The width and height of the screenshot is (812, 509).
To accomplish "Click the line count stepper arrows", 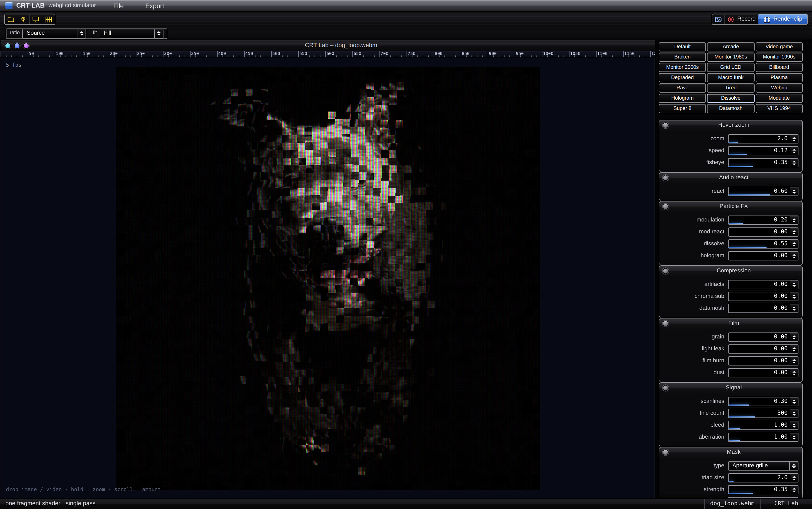I will click(794, 413).
